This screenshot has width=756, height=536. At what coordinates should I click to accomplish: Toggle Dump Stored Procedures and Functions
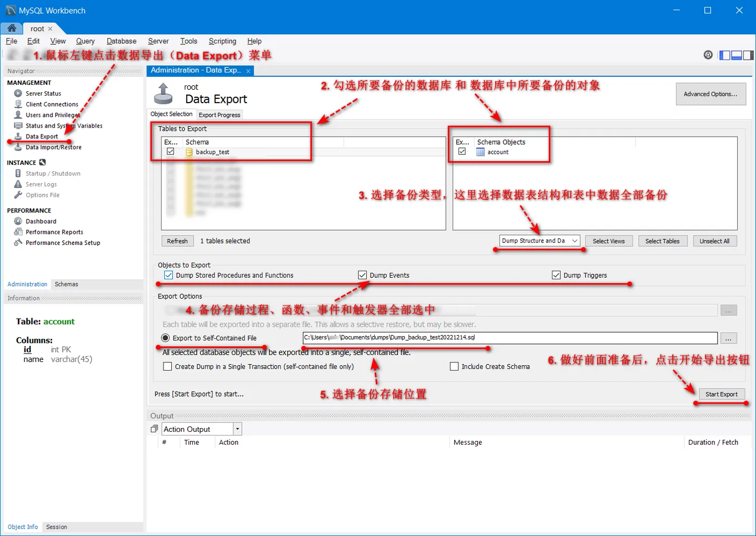168,275
